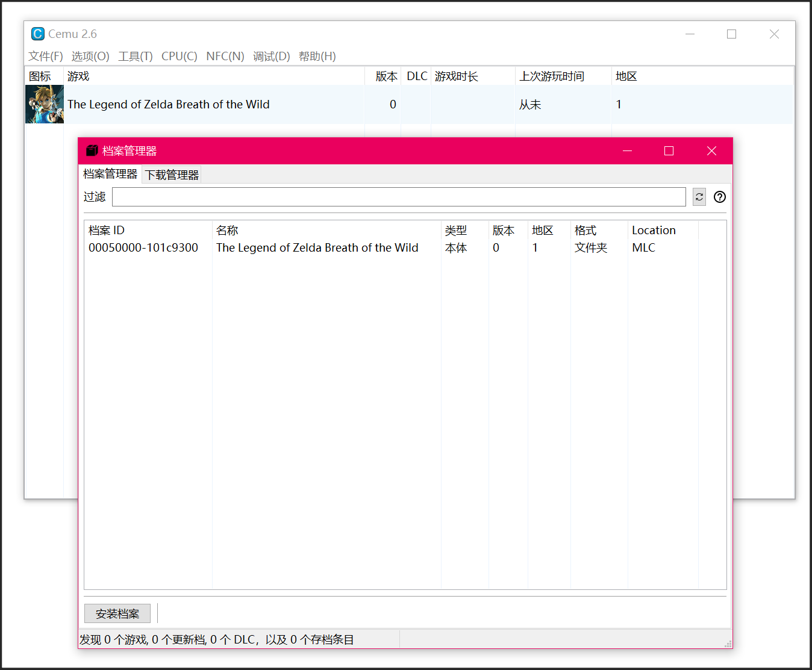Screen dimensions: 812x670
Task: Open the 文件(F) menu
Action: (46, 56)
